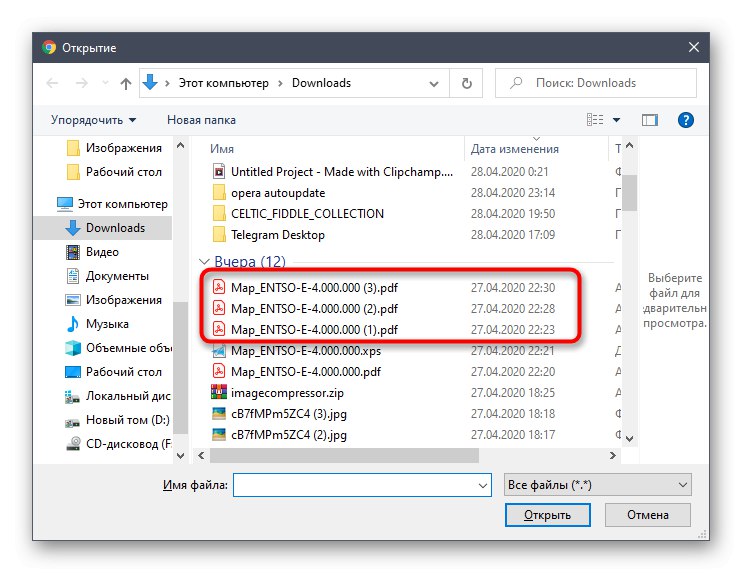Open 'Видео' in navigation tree
Viewport: 742px width, 573px height.
click(x=93, y=252)
